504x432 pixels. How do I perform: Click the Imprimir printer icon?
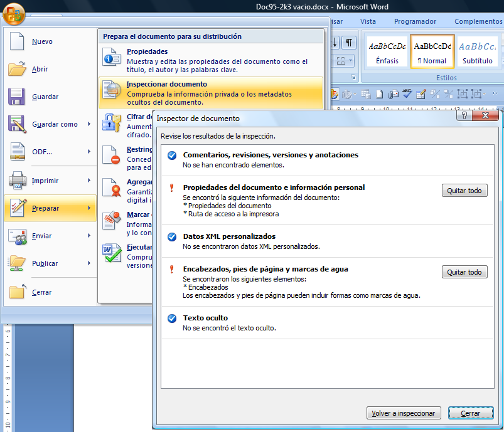click(x=18, y=180)
